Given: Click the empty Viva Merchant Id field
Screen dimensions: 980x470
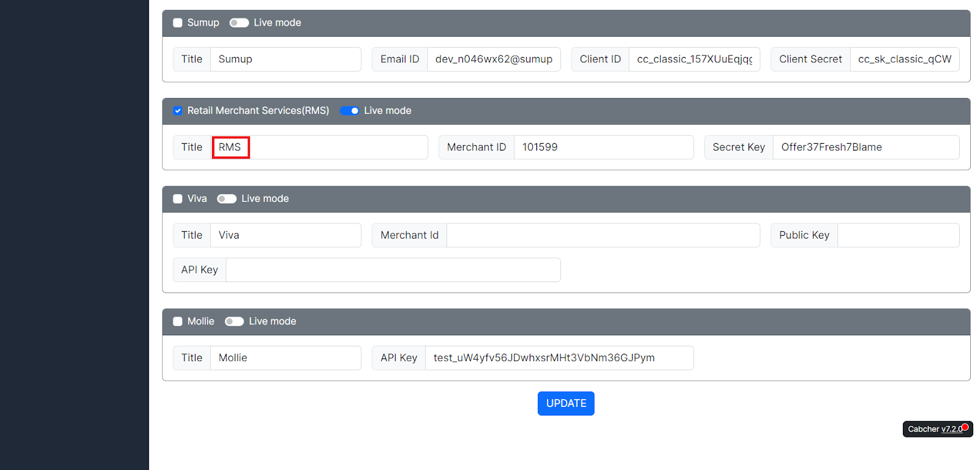Looking at the screenshot, I should (x=603, y=236).
